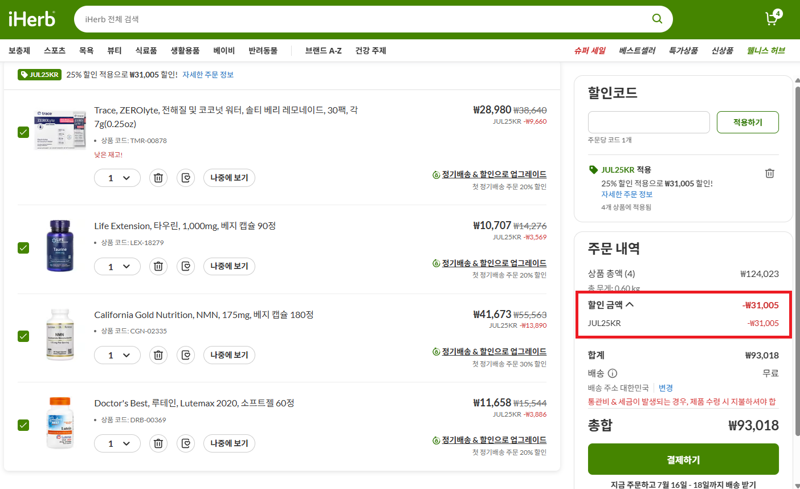Save California Gold NMN with 나중에 보기
The height and width of the screenshot is (489, 800).
(229, 355)
